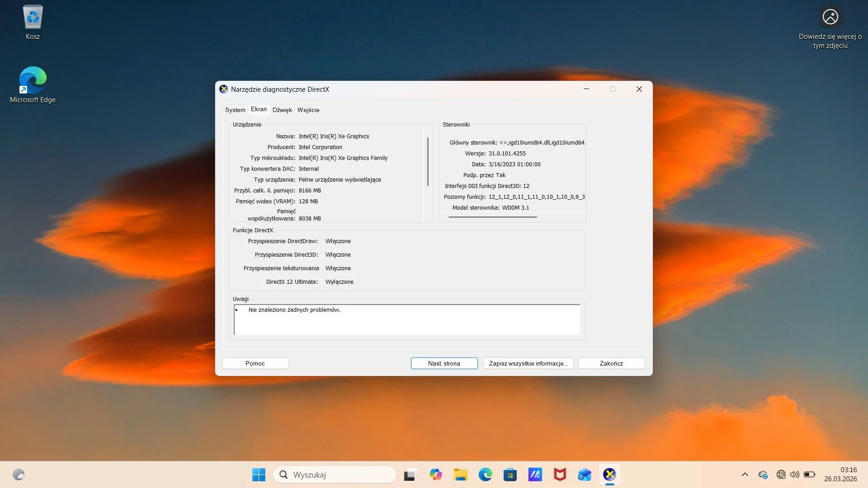Open the Copilot taskbar icon
The image size is (868, 488).
pos(435,474)
